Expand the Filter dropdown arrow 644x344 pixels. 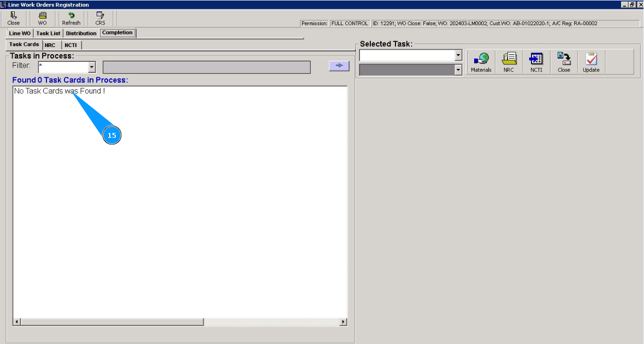coord(92,67)
